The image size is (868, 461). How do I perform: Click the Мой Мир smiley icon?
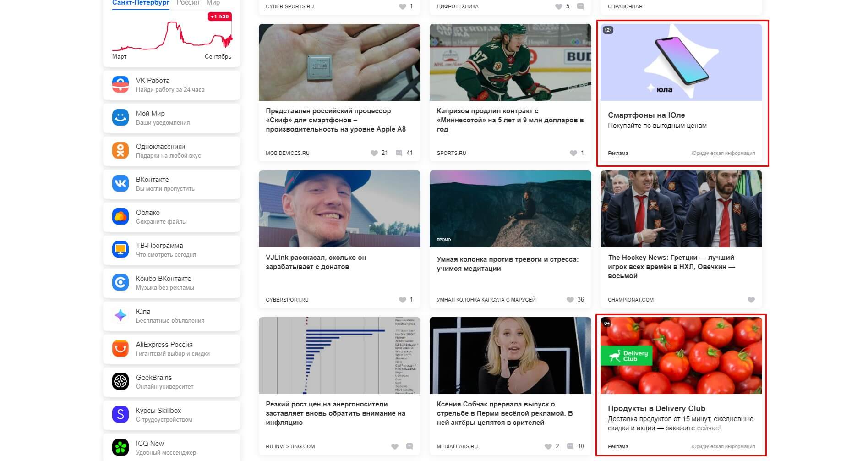pyautogui.click(x=120, y=118)
